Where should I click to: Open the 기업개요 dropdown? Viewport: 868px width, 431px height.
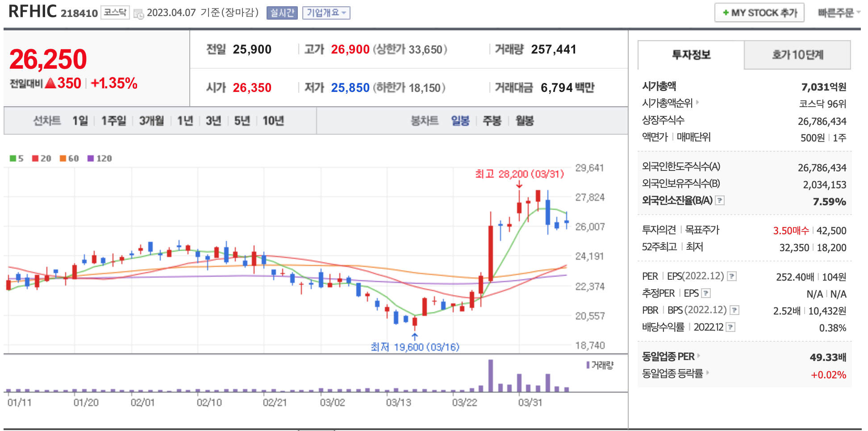(x=326, y=13)
